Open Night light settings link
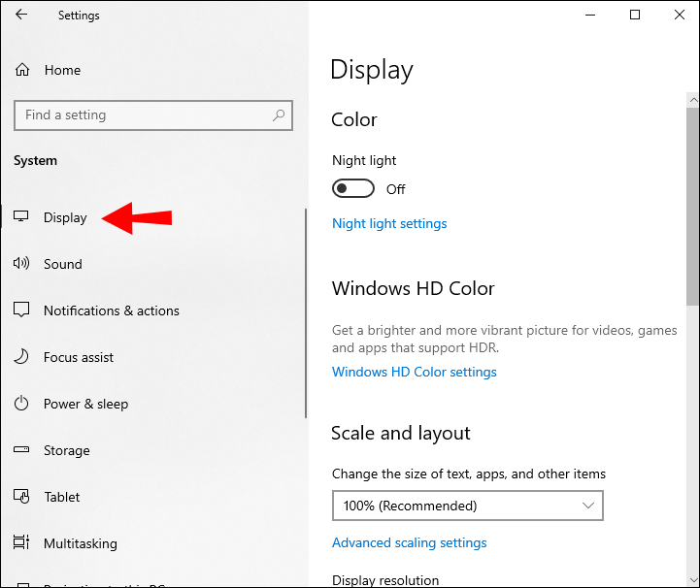Screen dimensions: 700x588 (x=389, y=223)
